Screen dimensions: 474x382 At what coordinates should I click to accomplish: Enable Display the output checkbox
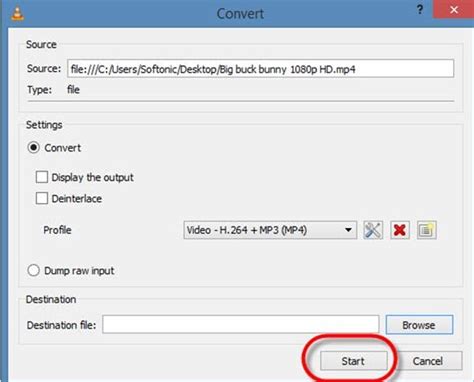42,177
